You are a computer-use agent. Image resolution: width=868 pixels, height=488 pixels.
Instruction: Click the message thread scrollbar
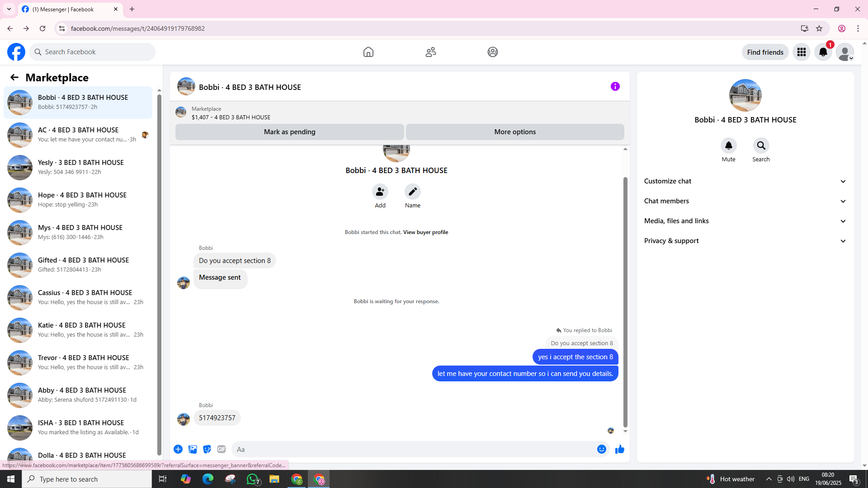(625, 302)
